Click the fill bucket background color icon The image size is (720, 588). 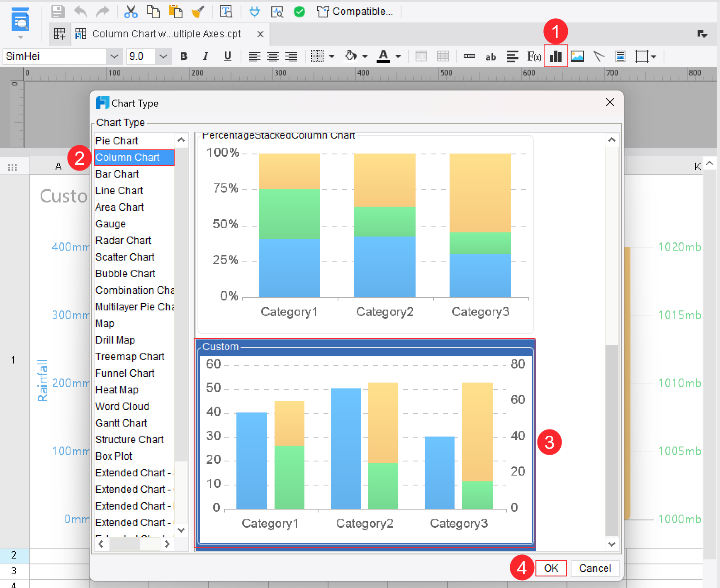351,56
